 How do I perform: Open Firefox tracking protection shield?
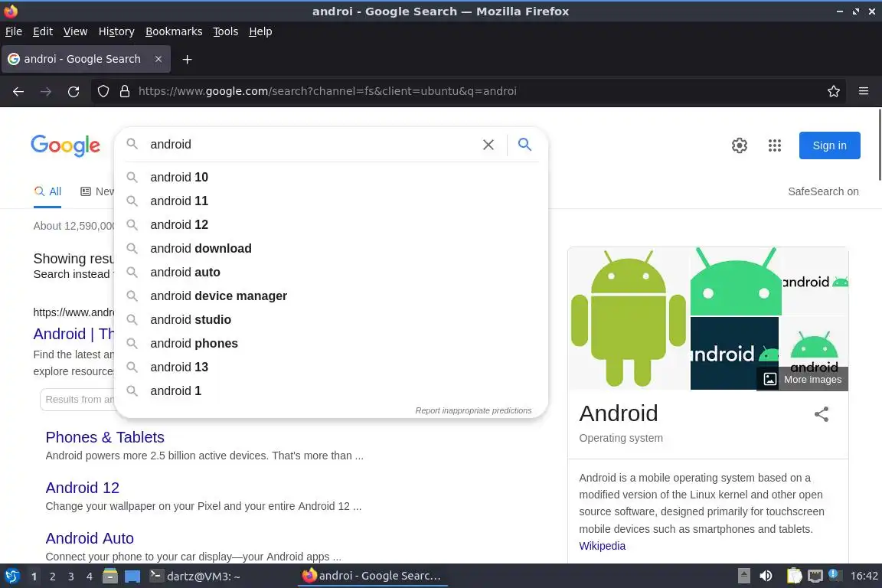tap(103, 91)
